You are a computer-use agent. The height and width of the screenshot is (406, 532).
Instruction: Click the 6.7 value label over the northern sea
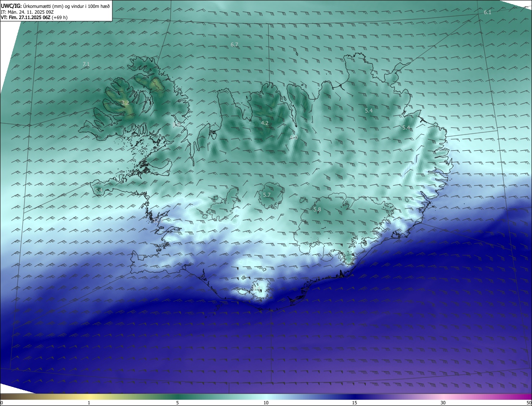click(234, 44)
